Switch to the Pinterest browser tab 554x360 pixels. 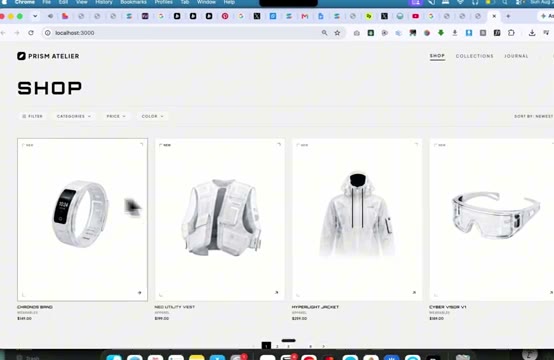(225, 16)
